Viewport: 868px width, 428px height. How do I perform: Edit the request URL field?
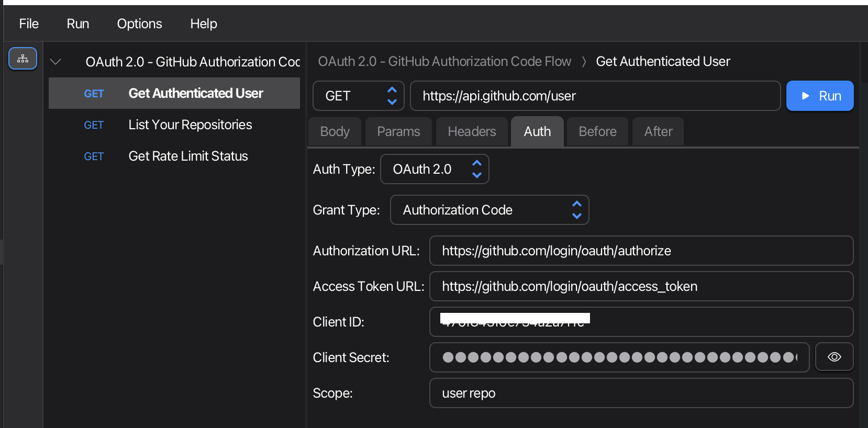595,96
